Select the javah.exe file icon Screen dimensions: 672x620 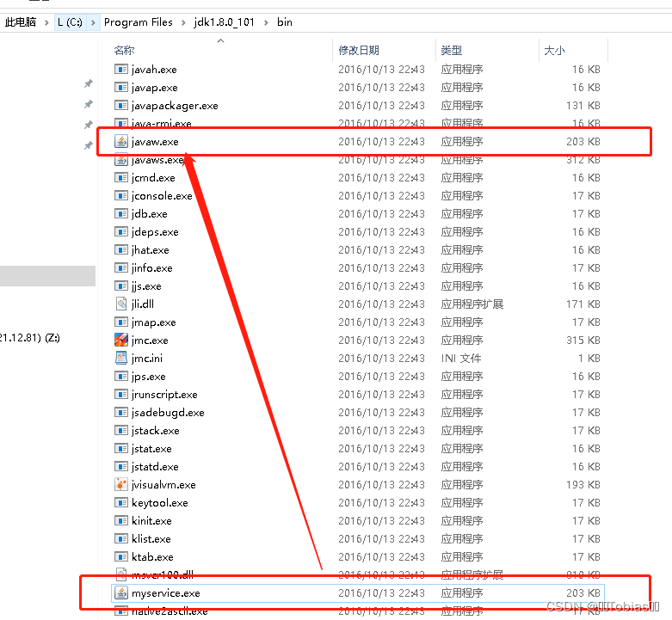coord(121,69)
